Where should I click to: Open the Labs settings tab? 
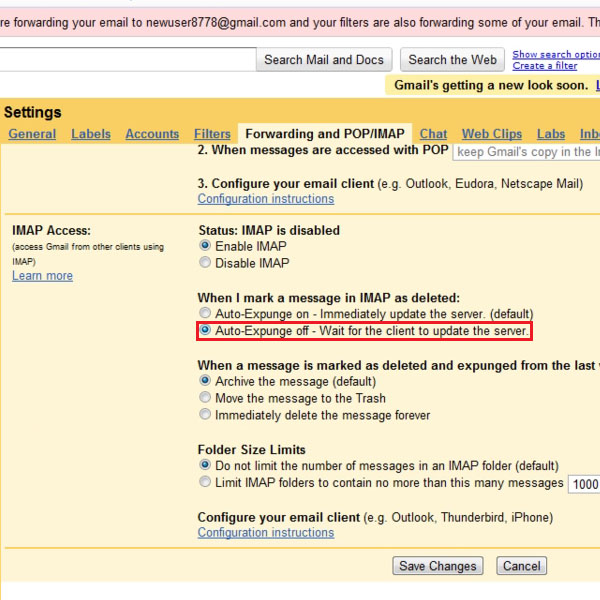click(551, 134)
